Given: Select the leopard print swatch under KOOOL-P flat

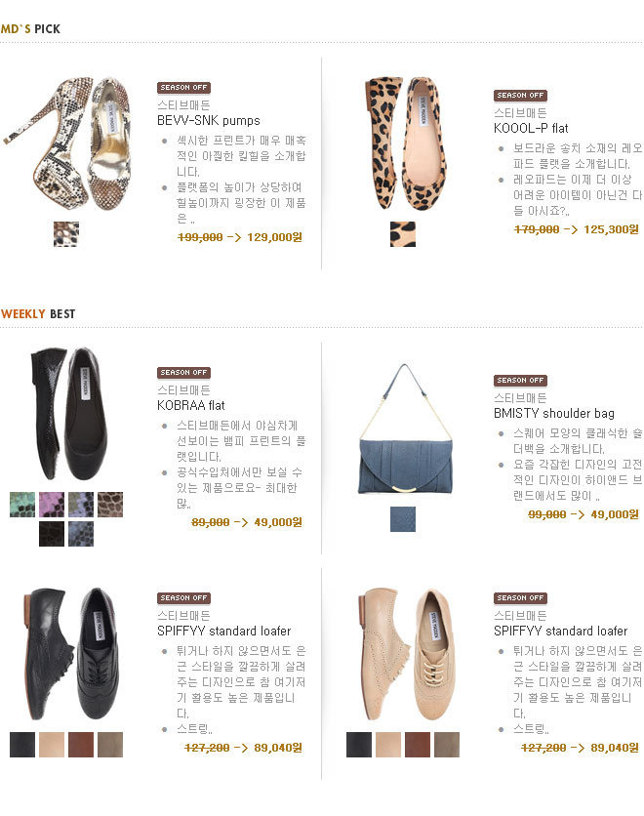Looking at the screenshot, I should tap(403, 234).
